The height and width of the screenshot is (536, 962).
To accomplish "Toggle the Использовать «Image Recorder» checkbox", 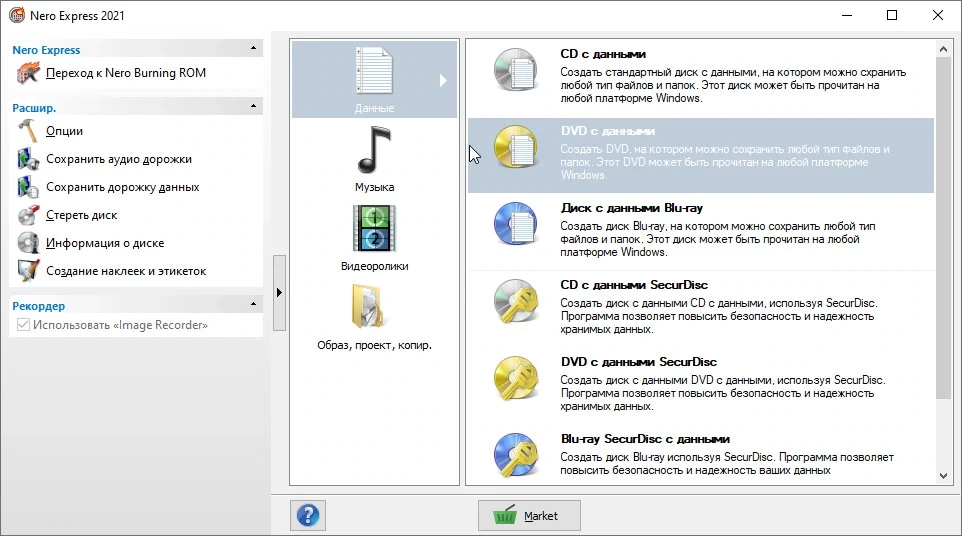I will [23, 325].
